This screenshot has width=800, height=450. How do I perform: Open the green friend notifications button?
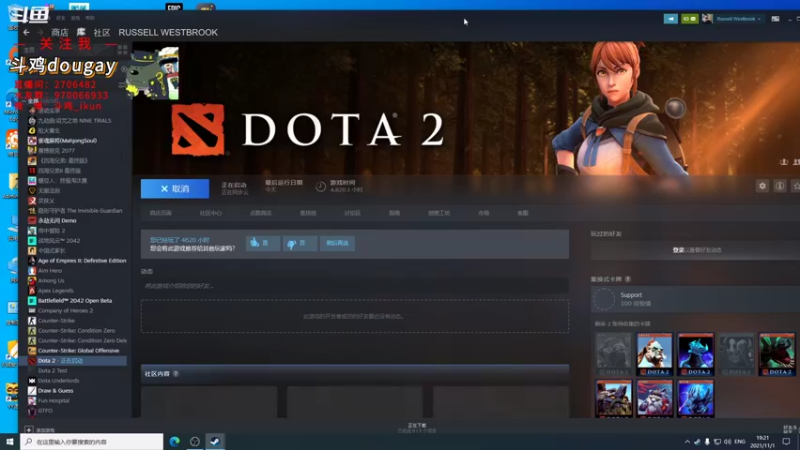click(x=689, y=19)
